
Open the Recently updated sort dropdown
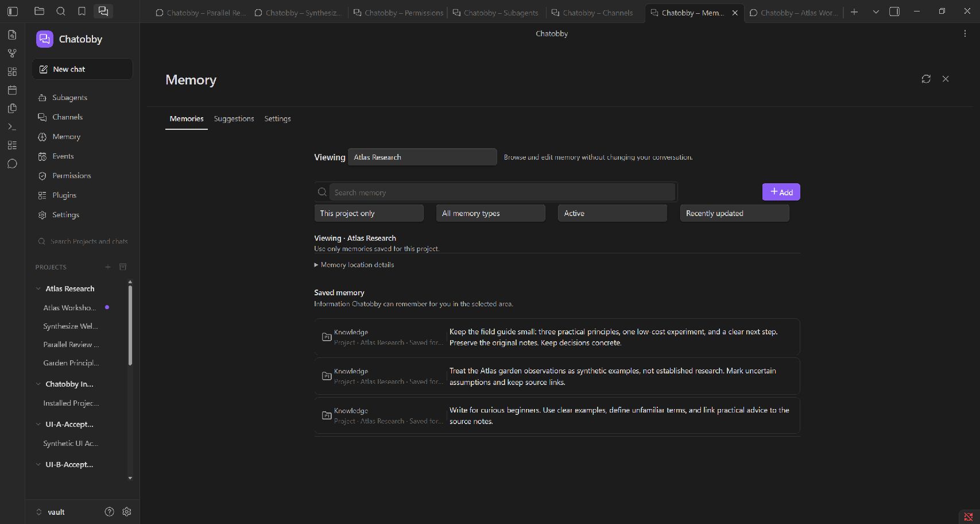(x=734, y=213)
